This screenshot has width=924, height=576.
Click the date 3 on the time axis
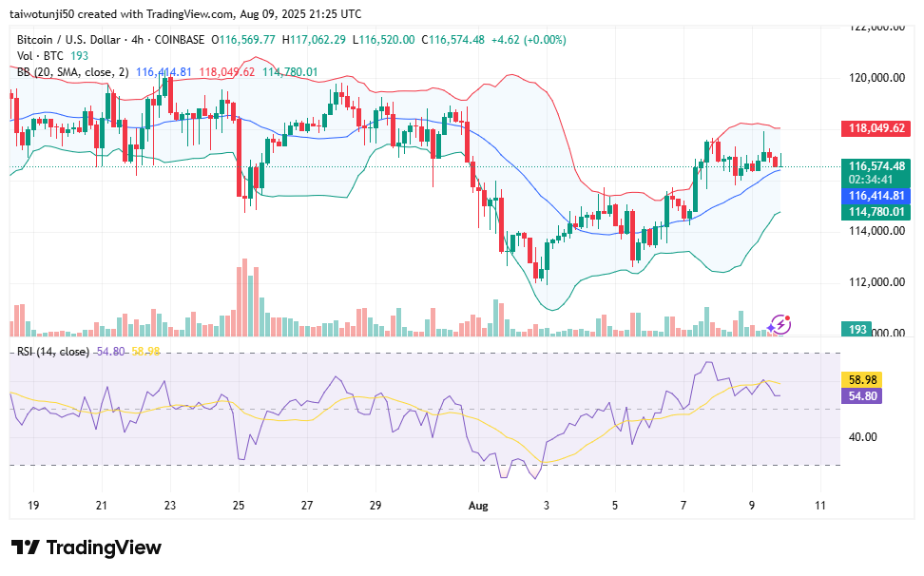pos(547,506)
